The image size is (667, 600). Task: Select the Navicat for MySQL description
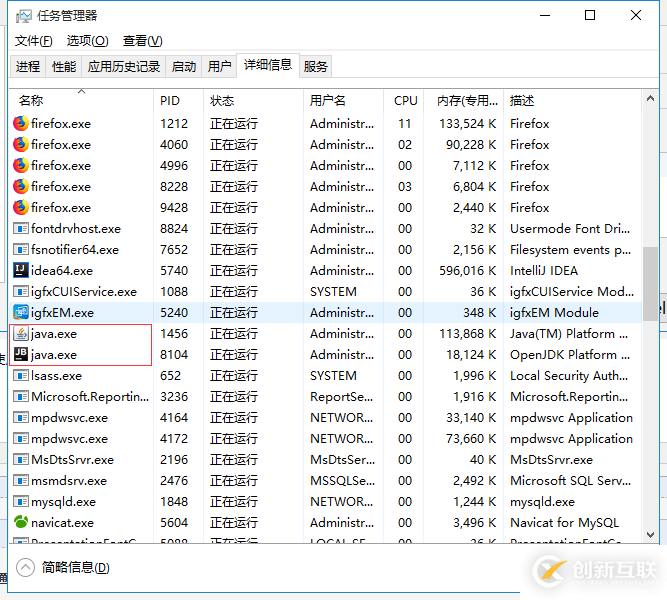pos(564,523)
